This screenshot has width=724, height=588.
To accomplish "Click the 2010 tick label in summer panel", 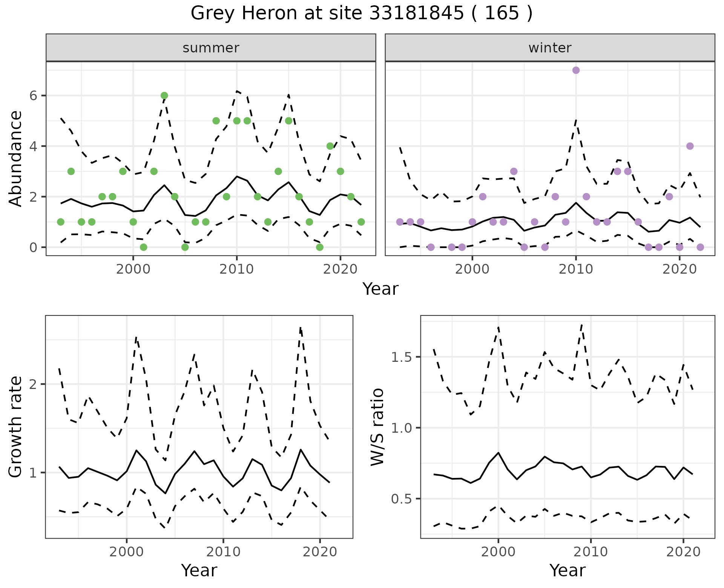I will tap(236, 269).
